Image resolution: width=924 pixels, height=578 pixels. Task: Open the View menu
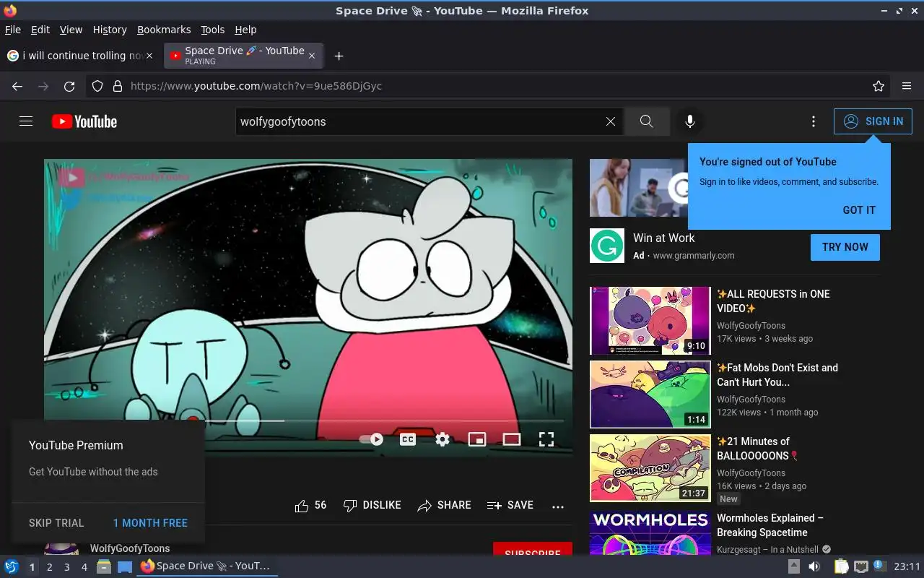coord(71,30)
